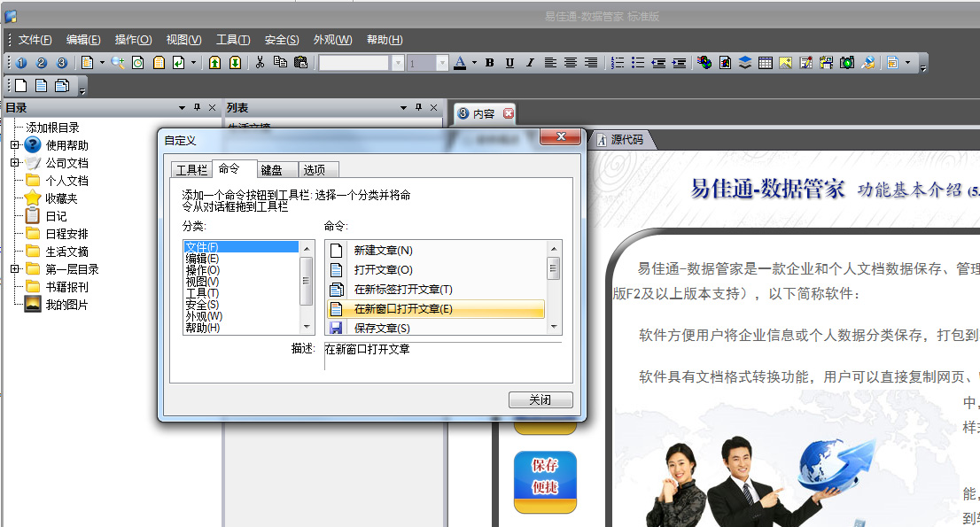Viewport: 980px width, 527px height.
Task: Open the font color dropdown arrow
Action: click(x=474, y=63)
